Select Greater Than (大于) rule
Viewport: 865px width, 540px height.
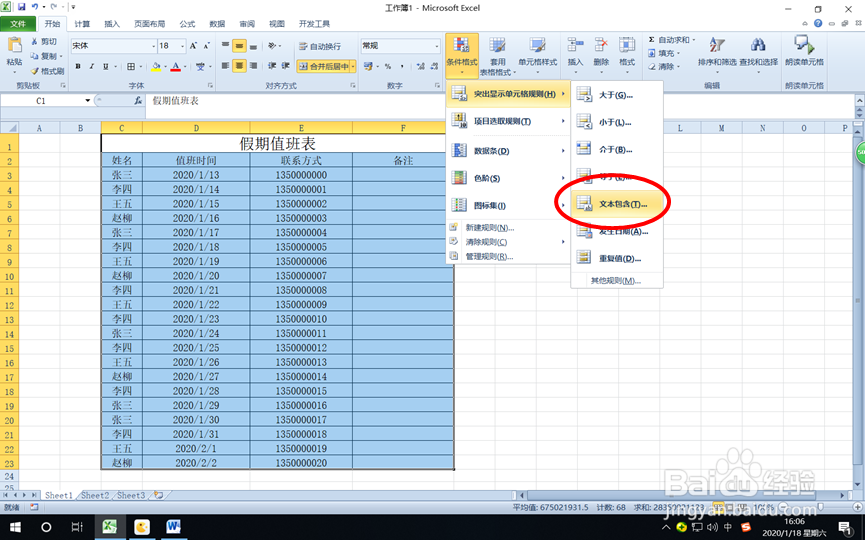[x=617, y=95]
